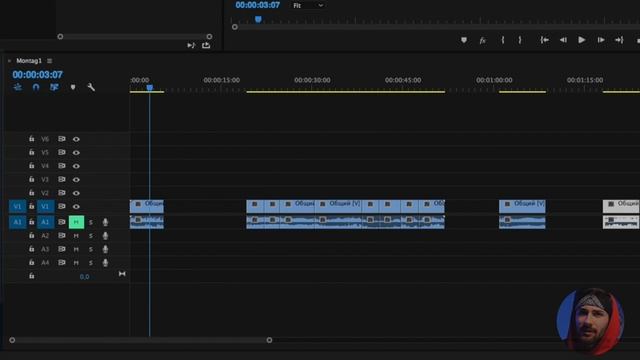Open the Fit zoom level dropdown
This screenshot has height=360, width=640.
click(x=308, y=5)
